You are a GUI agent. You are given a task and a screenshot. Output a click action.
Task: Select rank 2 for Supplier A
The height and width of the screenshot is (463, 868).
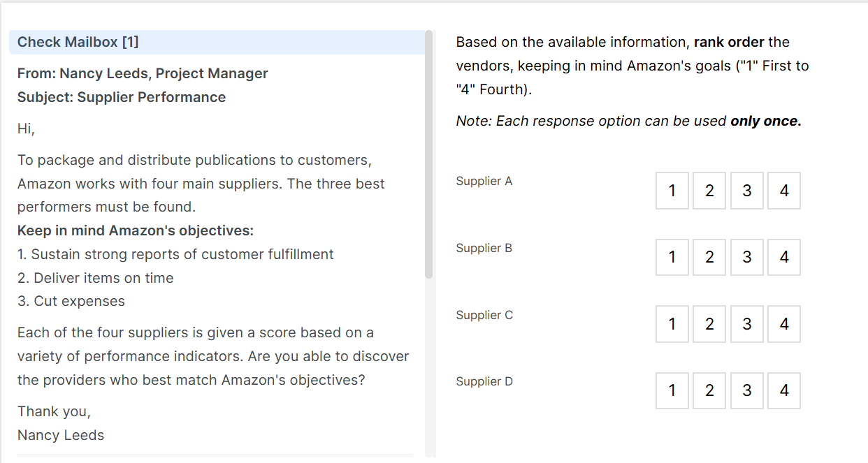pyautogui.click(x=709, y=191)
